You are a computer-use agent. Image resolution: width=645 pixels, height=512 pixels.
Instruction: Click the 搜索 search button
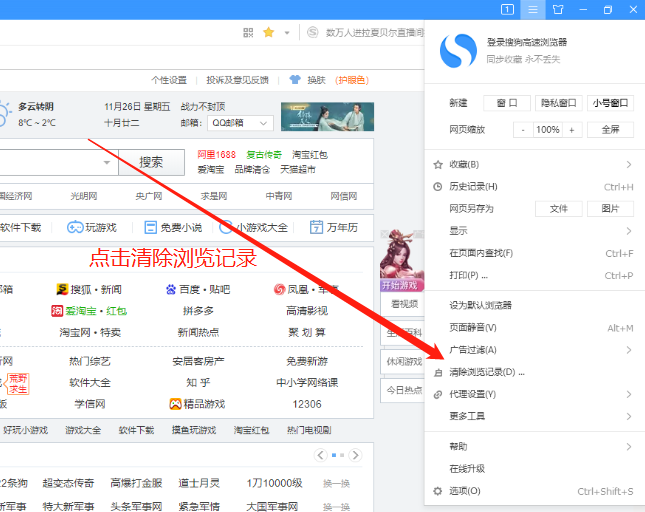(151, 162)
